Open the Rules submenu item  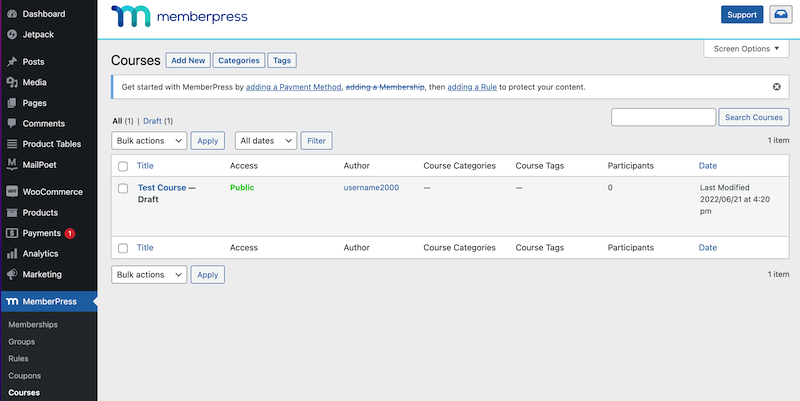coord(18,359)
